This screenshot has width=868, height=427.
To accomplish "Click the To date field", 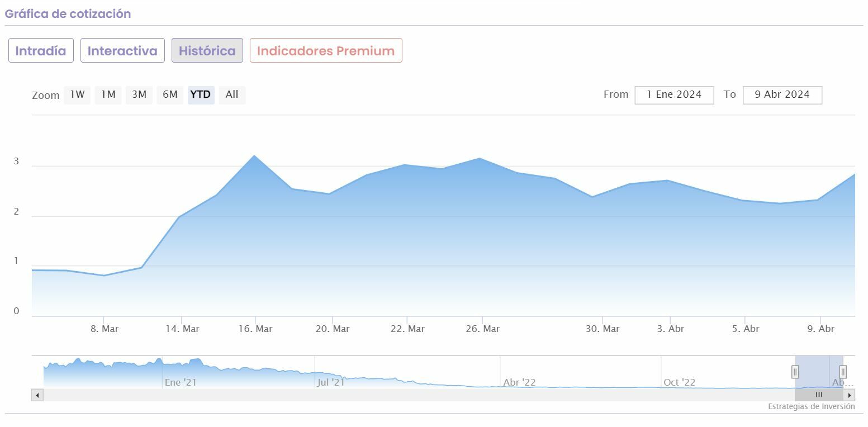I will point(782,95).
